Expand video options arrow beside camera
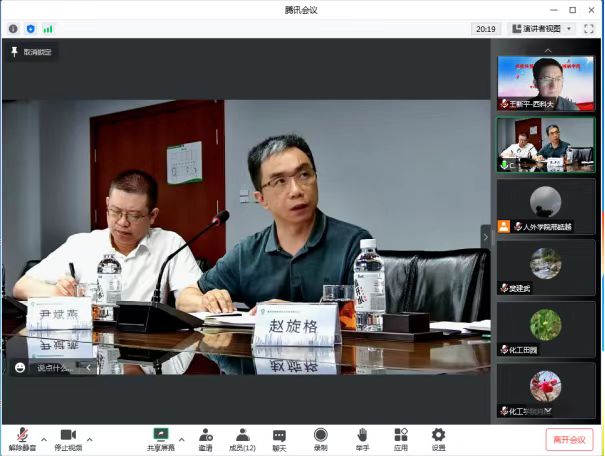Screen dimensions: 605x456 [89, 439]
